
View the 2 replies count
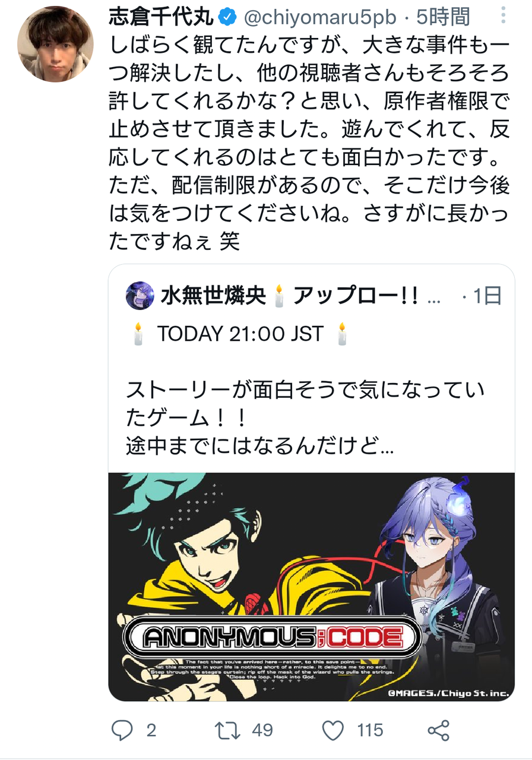[151, 730]
